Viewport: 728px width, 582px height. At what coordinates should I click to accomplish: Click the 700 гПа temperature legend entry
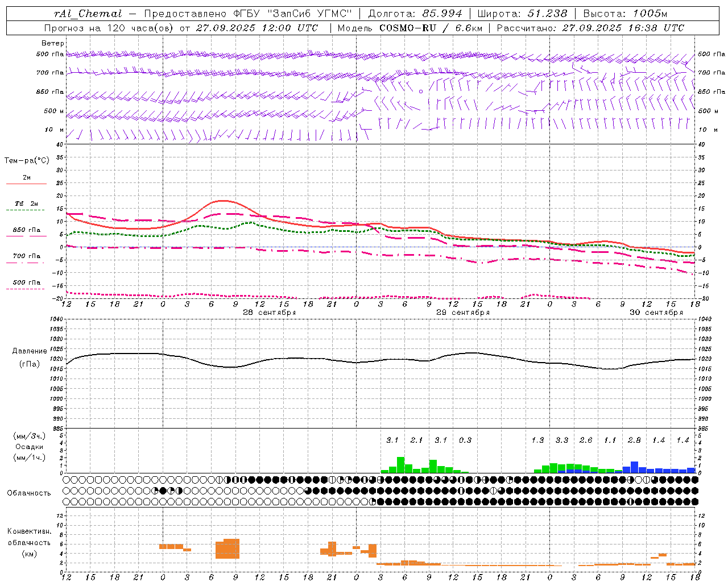click(27, 256)
